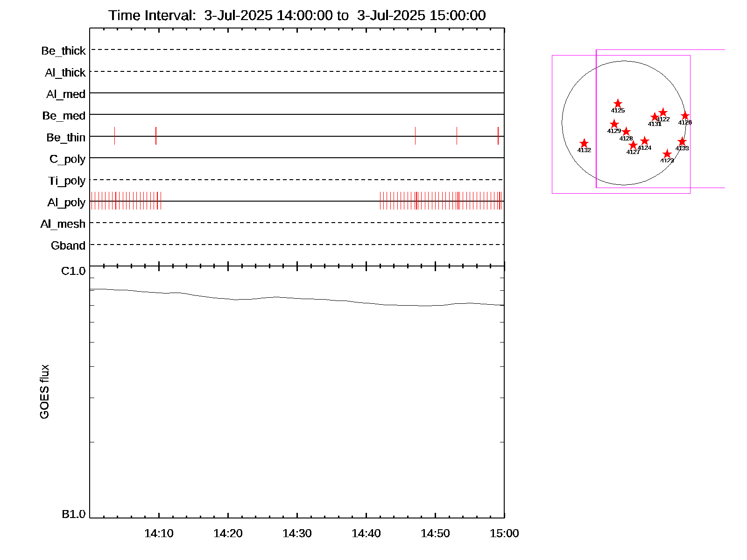
Task: Click the star marker for region 4125
Action: point(618,104)
